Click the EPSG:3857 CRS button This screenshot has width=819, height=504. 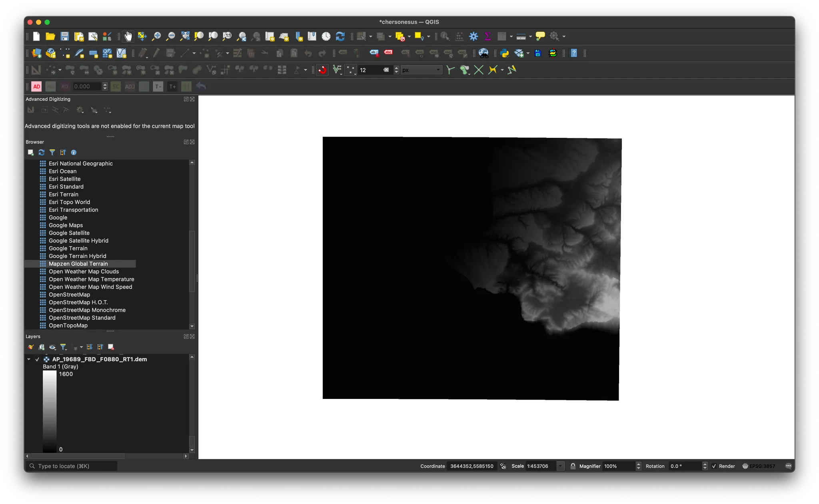[759, 466]
